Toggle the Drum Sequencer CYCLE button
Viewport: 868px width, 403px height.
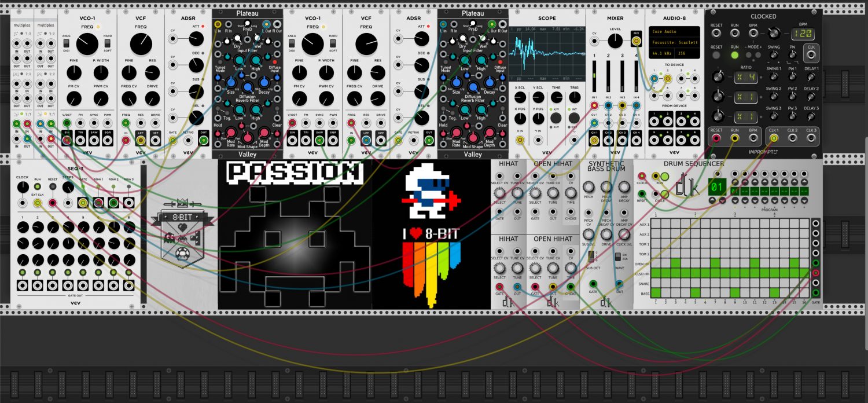[664, 194]
